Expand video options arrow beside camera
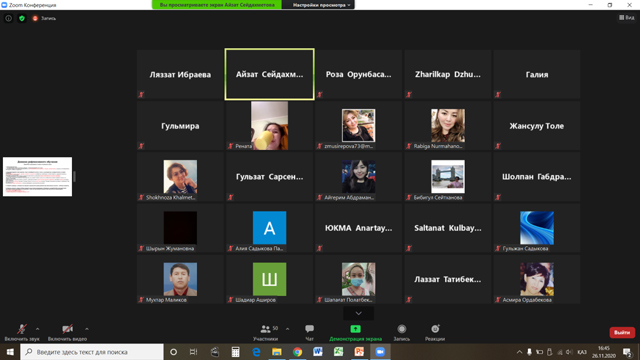640x360 pixels. pos(87,329)
